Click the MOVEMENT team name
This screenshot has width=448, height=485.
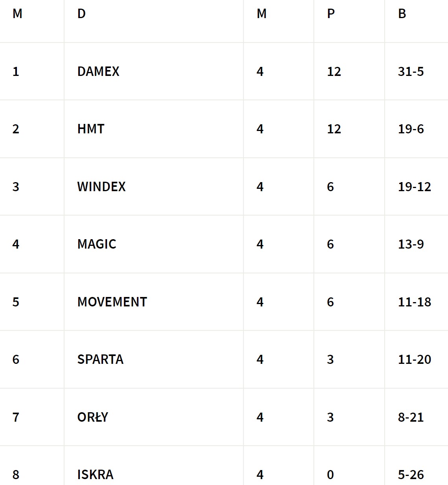(x=112, y=302)
